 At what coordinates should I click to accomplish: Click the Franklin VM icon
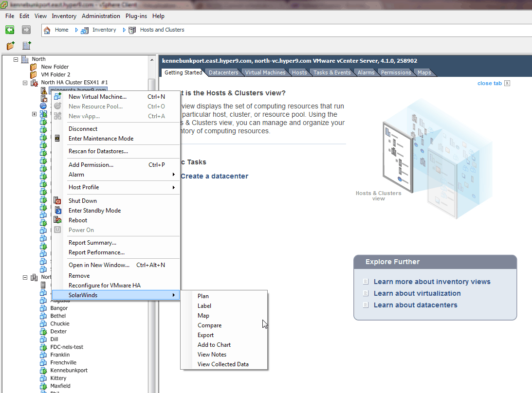click(43, 355)
